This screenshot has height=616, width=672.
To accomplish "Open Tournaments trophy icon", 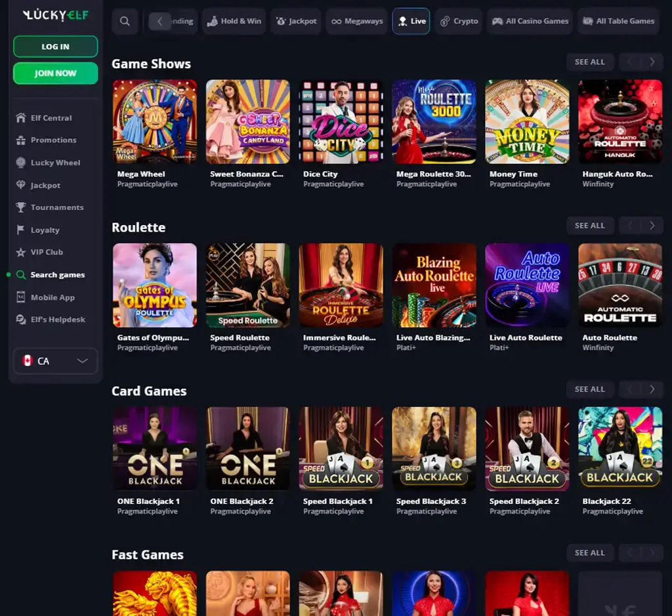I will pos(20,207).
